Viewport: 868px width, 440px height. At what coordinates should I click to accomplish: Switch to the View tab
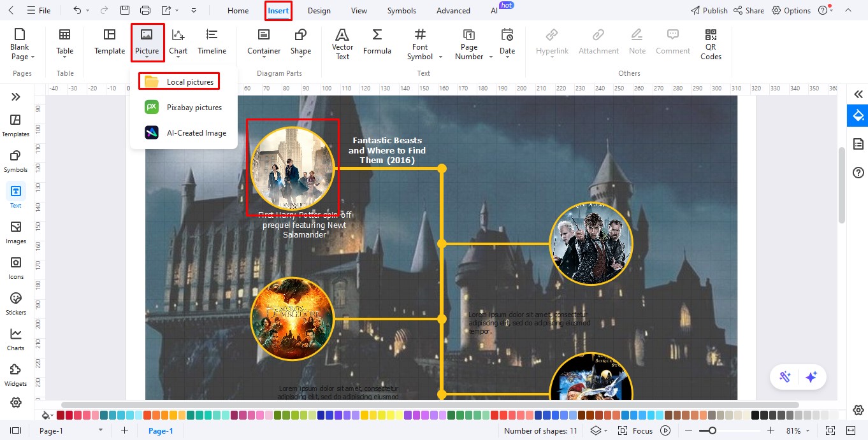(359, 11)
